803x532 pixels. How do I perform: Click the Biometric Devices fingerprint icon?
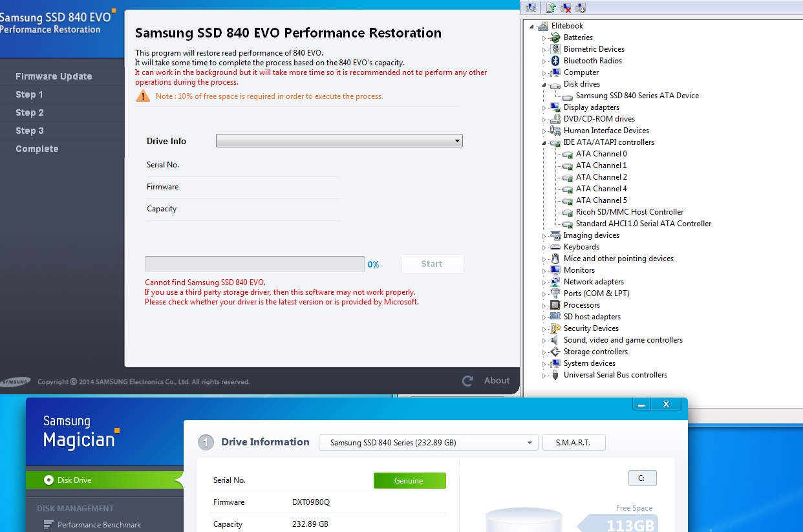(x=555, y=49)
